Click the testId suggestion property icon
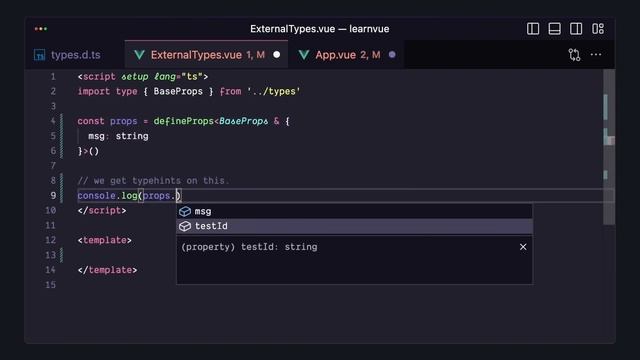 [185, 226]
